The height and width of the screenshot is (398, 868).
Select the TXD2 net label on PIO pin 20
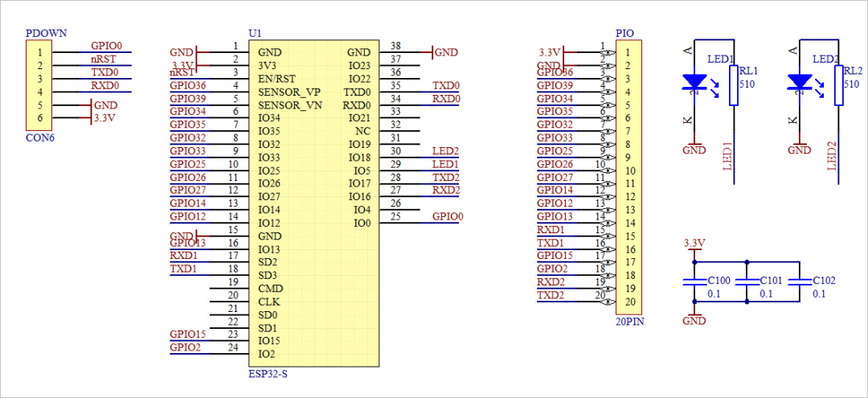coord(551,296)
